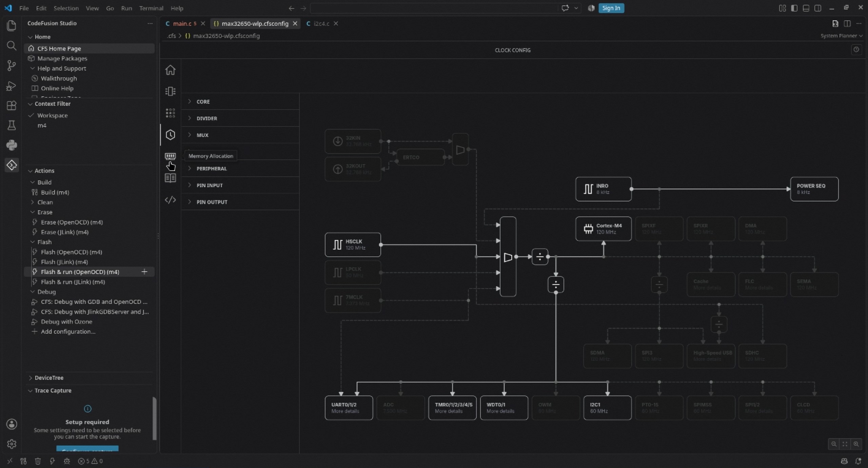Viewport: 868px width, 468px height.
Task: Toggle the bottom panel layout
Action: pos(806,8)
